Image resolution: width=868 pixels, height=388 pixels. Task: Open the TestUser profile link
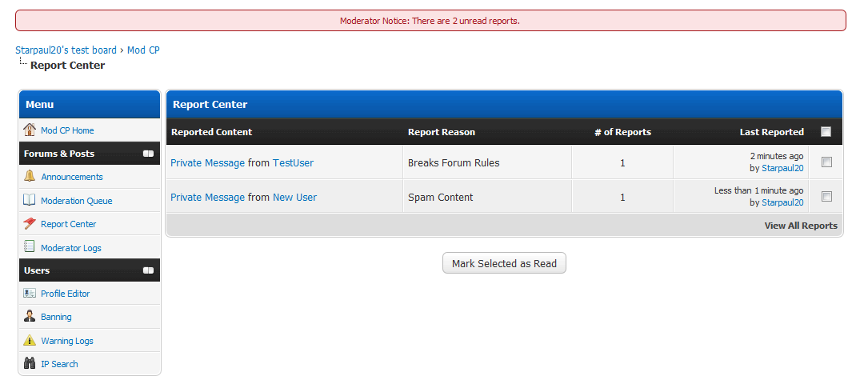tap(293, 163)
